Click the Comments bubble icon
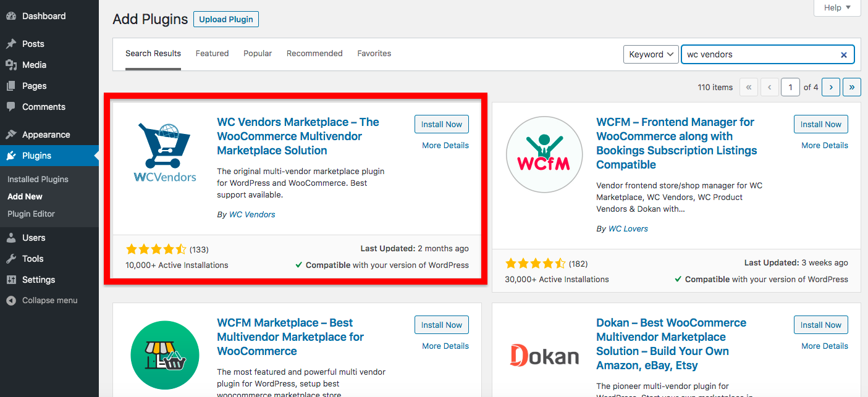868x397 pixels. 11,107
